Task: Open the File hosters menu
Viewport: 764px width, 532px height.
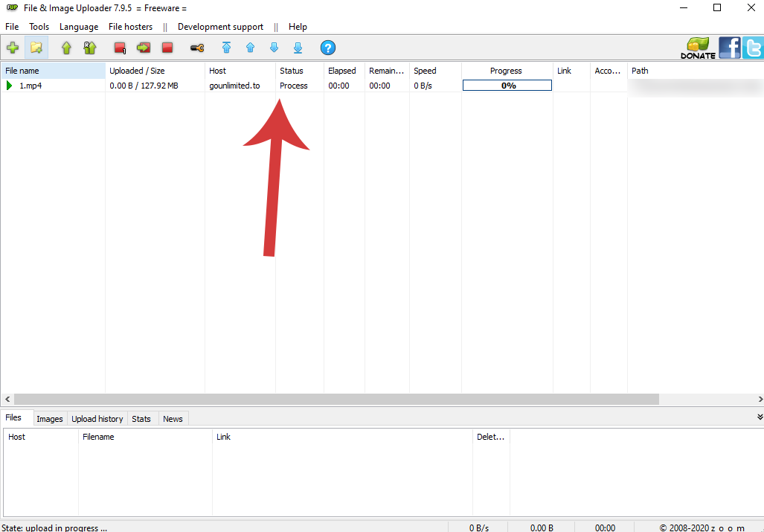Action: (x=130, y=27)
